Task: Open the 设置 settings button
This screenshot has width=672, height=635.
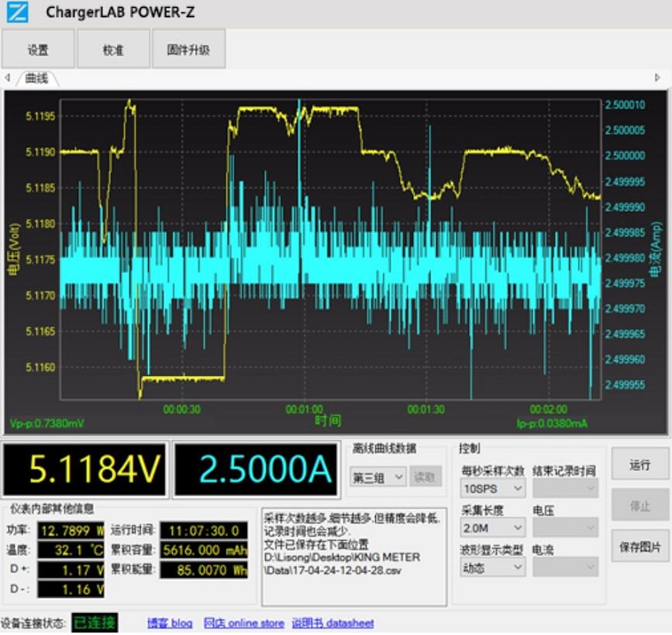Action: (x=38, y=50)
